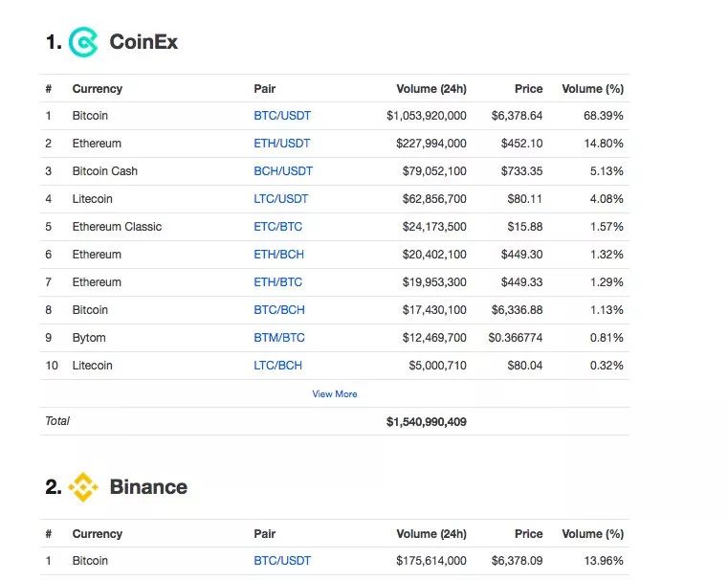Click Binance Currency column header
The width and height of the screenshot is (728, 581).
point(97,534)
